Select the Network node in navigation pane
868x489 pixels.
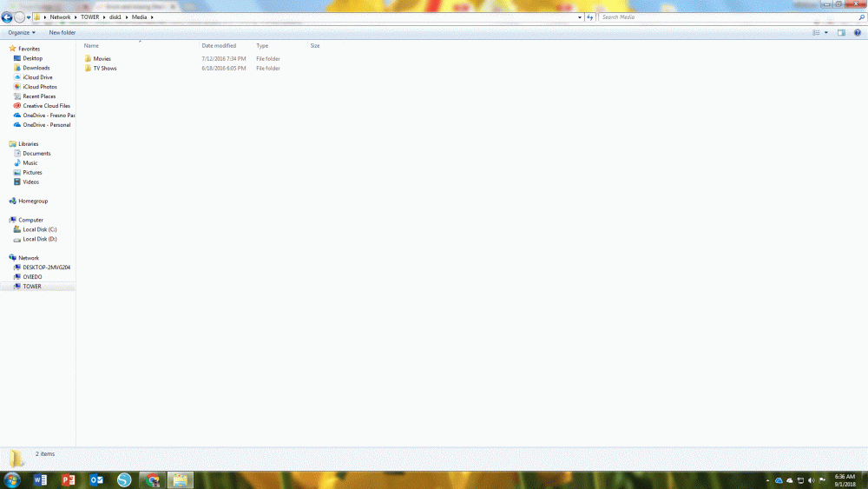tap(29, 258)
